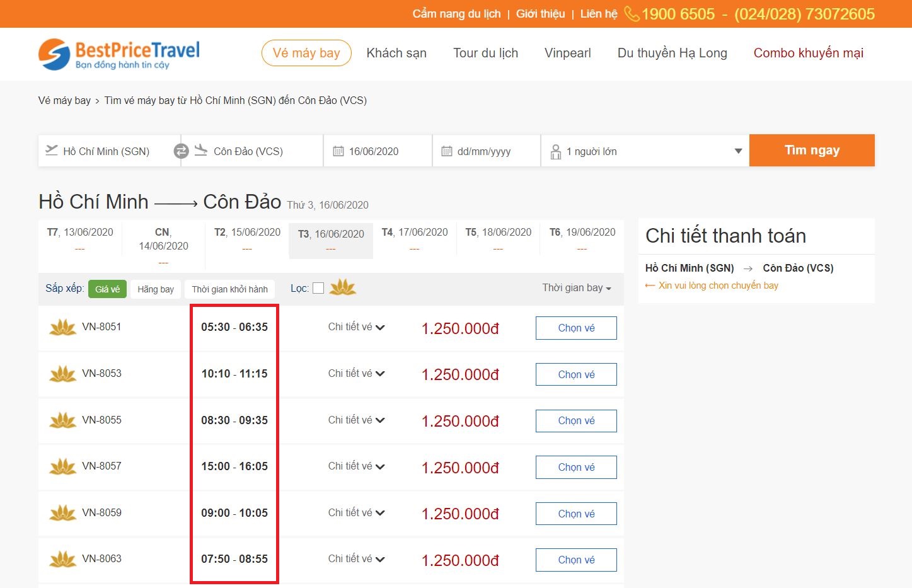Screen dimensions: 912x588
Task: Click the hotline number 1900 6505
Action: [x=678, y=14]
